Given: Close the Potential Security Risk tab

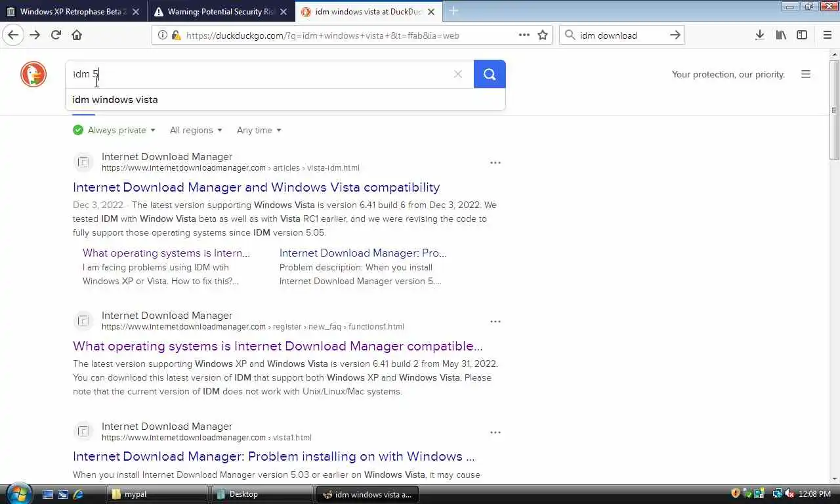Looking at the screenshot, I should tap(283, 12).
